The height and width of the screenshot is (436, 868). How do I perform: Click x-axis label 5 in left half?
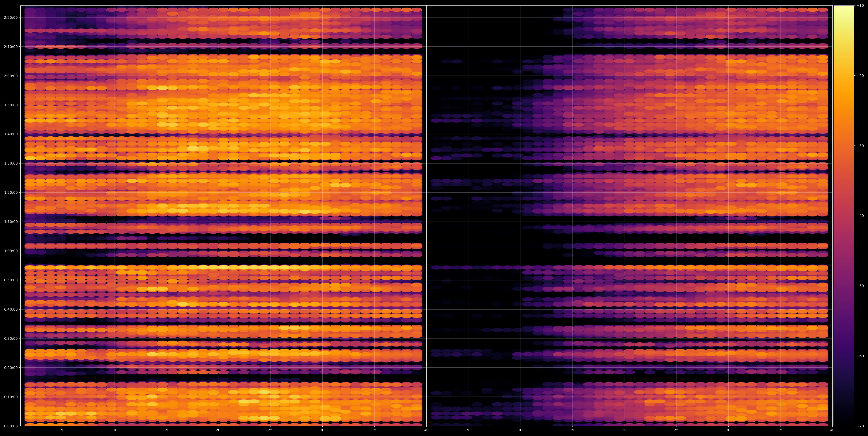tap(62, 430)
